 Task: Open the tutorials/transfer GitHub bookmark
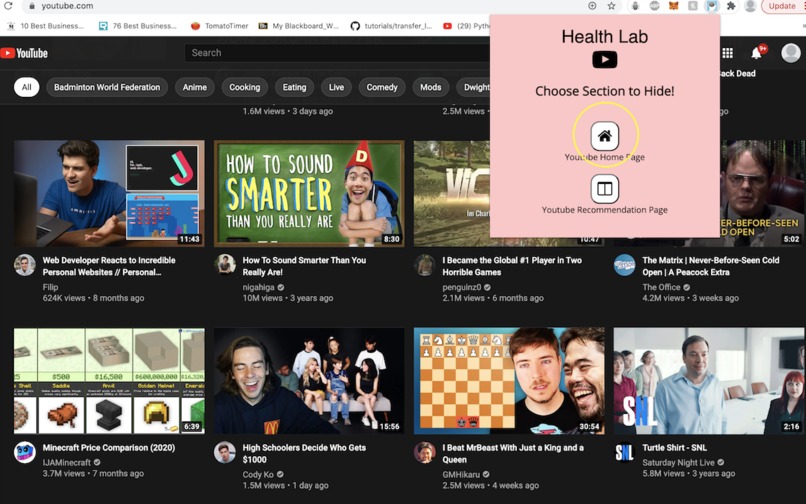click(391, 26)
